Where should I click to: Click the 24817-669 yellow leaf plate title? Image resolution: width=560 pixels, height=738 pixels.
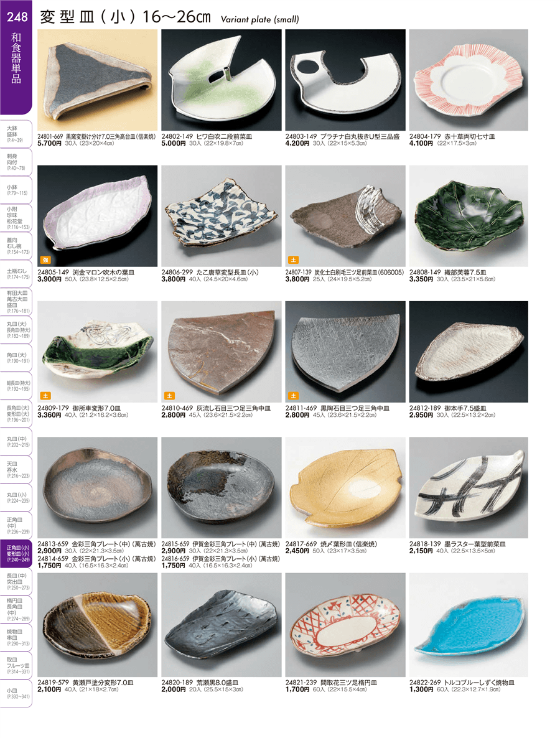[331, 544]
